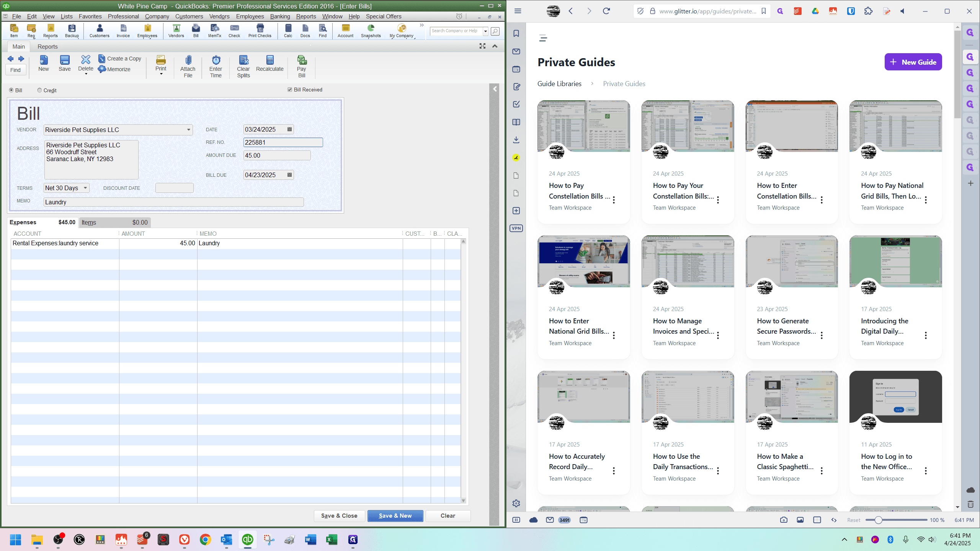The width and height of the screenshot is (980, 551).
Task: Open calendar picker for BILL DUE field
Action: tap(289, 175)
